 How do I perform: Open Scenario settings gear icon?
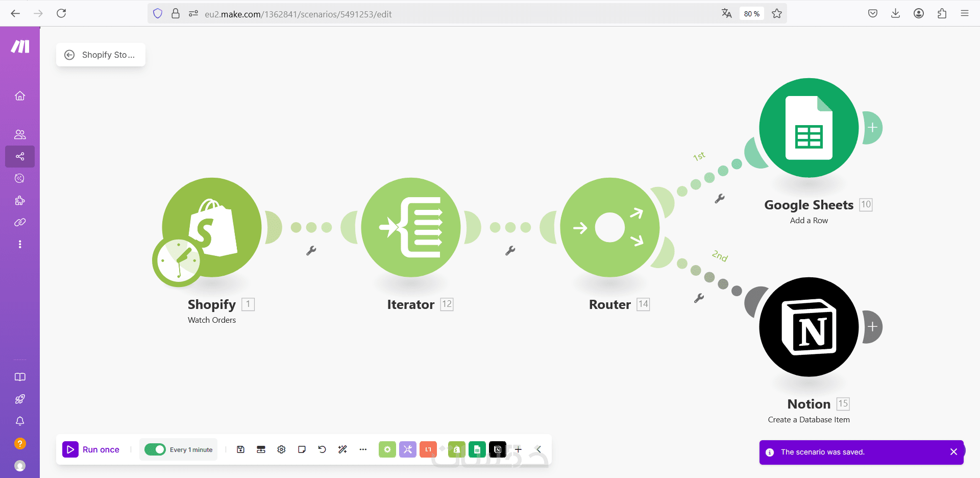[281, 449]
